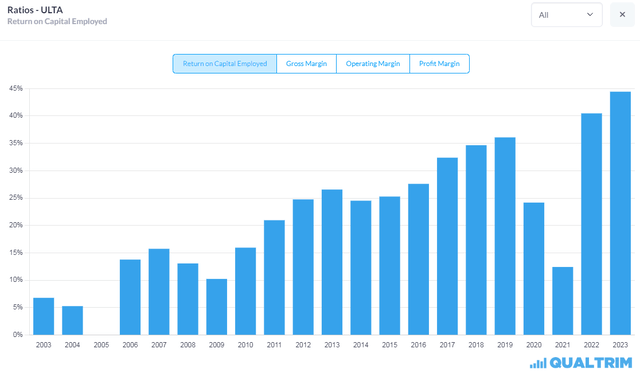Close the ratios panel with the X
The width and height of the screenshot is (640, 372).
tap(622, 15)
